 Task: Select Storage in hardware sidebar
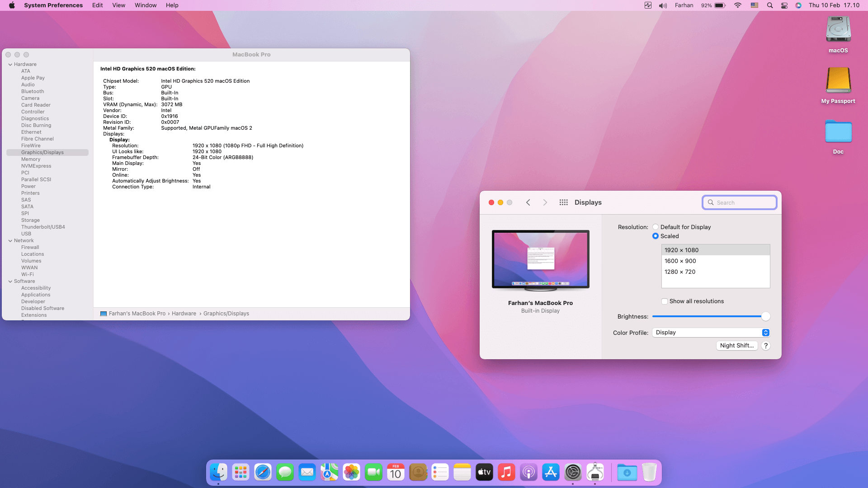coord(30,221)
